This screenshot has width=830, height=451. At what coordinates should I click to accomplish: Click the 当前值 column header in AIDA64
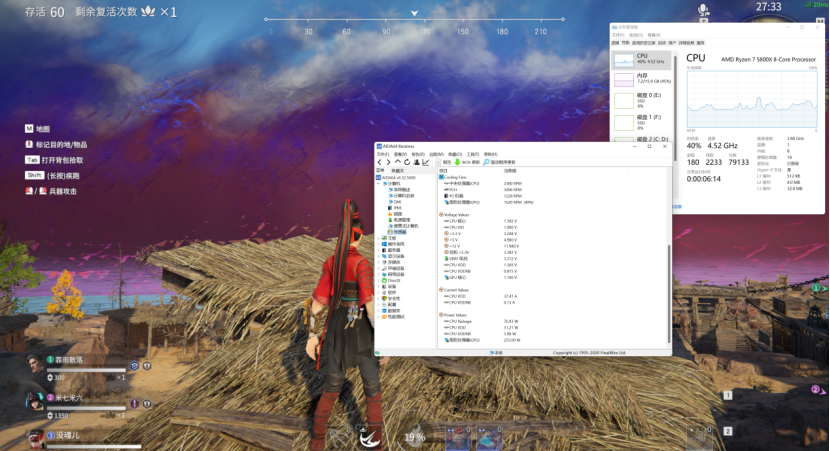click(x=510, y=171)
